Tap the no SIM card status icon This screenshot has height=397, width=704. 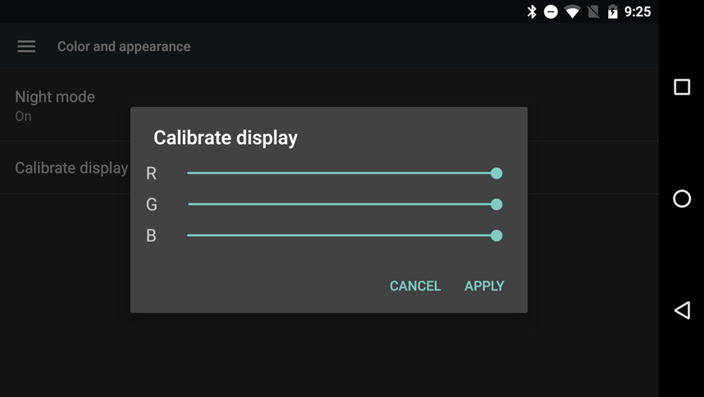pos(593,12)
